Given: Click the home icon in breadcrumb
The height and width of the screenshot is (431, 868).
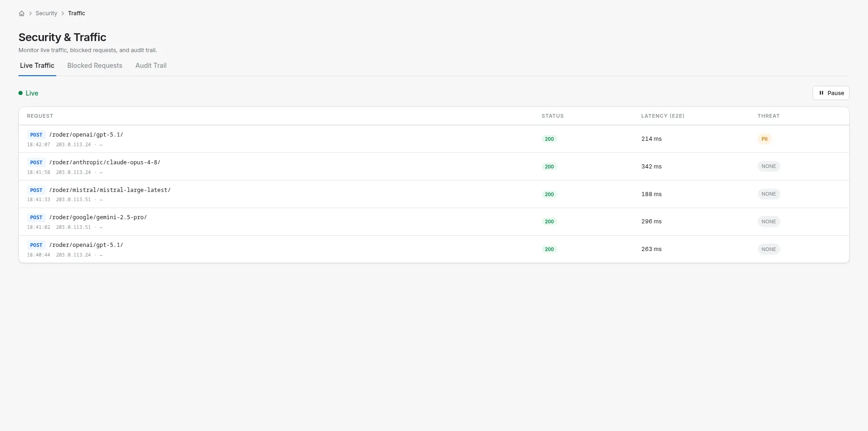Looking at the screenshot, I should [22, 13].
